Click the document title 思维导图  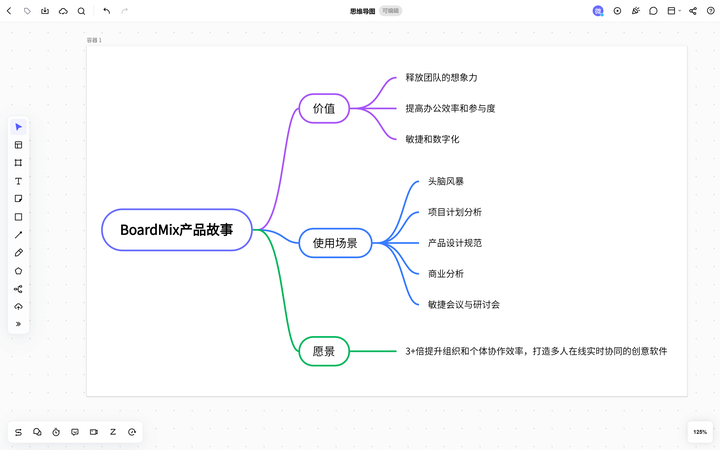tap(362, 11)
